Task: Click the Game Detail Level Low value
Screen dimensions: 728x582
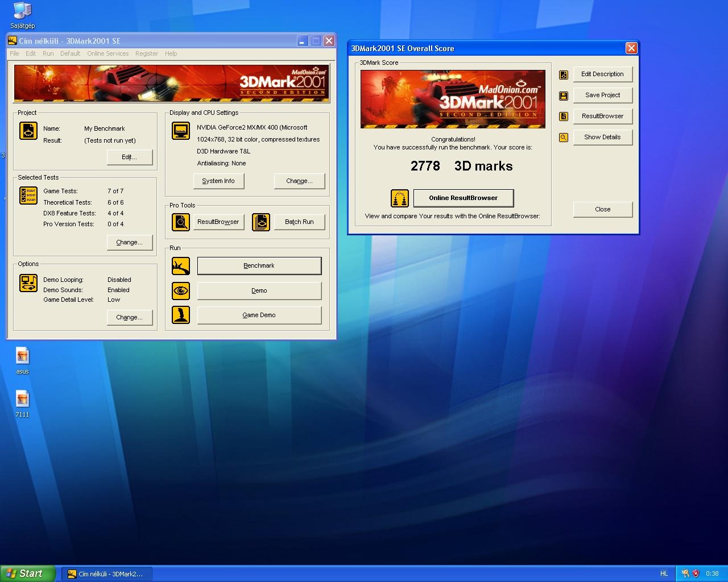Action: coord(114,300)
